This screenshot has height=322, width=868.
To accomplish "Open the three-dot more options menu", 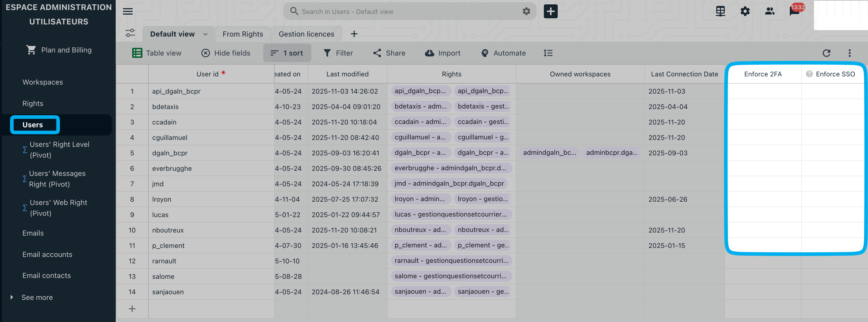I will click(849, 53).
